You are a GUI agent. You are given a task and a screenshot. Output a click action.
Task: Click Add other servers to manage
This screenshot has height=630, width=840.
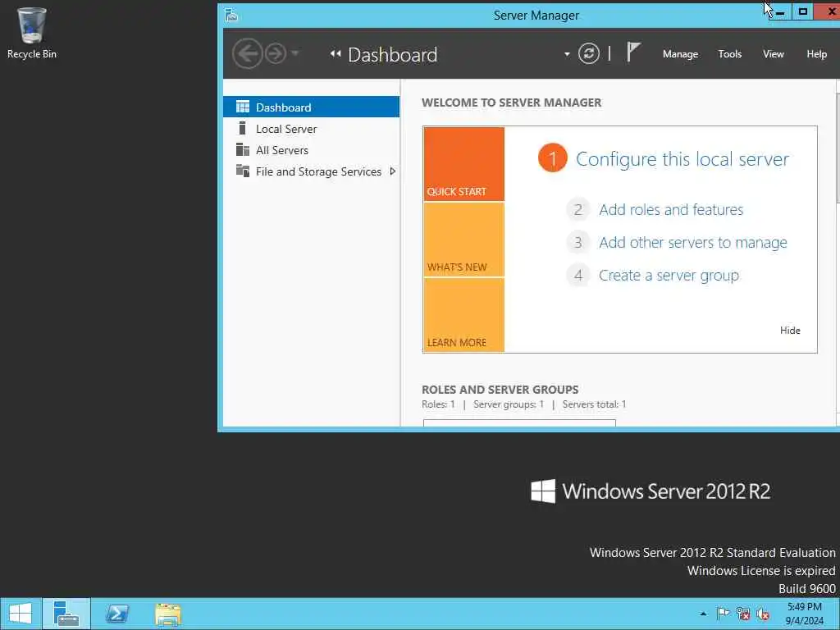[x=692, y=243]
